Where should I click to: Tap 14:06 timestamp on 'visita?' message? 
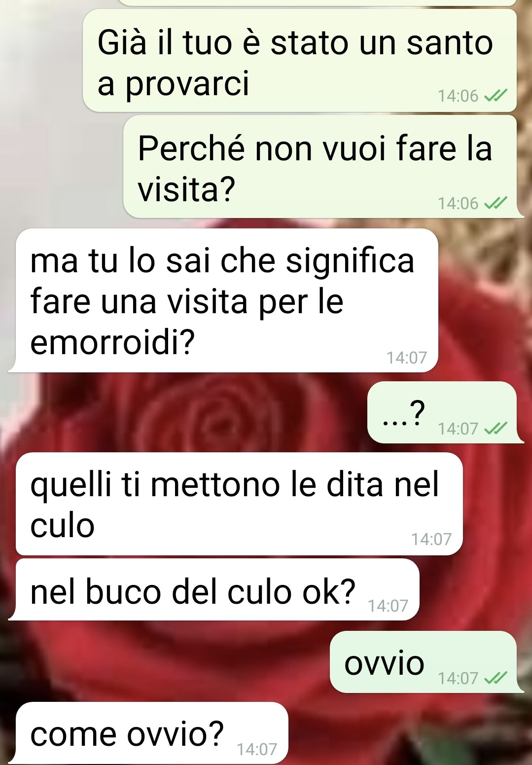[458, 203]
